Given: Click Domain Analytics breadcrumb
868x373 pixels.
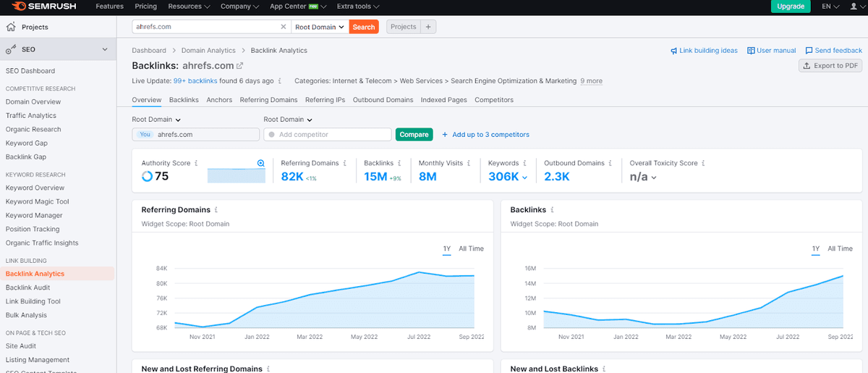Looking at the screenshot, I should tap(208, 51).
